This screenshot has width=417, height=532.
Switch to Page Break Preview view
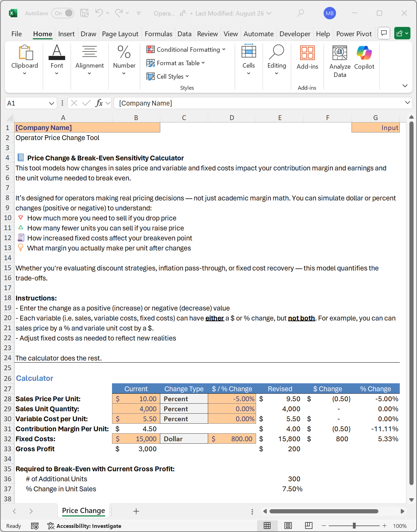pyautogui.click(x=309, y=525)
